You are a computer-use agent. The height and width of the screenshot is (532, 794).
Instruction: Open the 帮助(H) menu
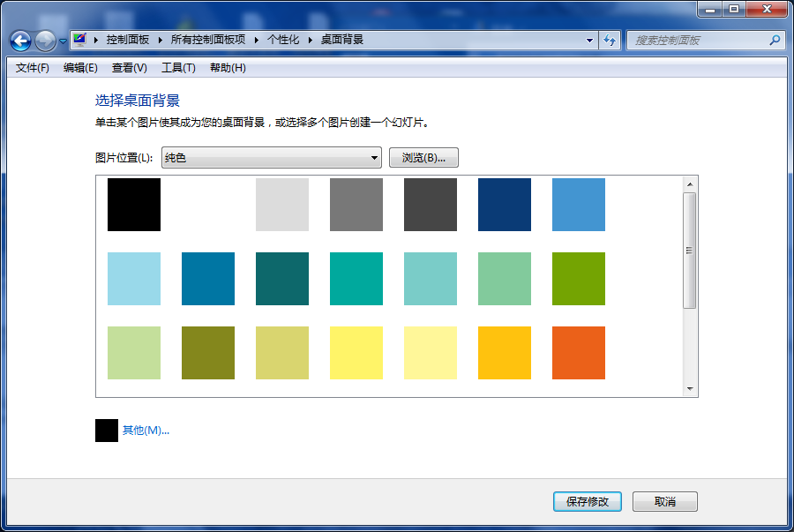[228, 68]
